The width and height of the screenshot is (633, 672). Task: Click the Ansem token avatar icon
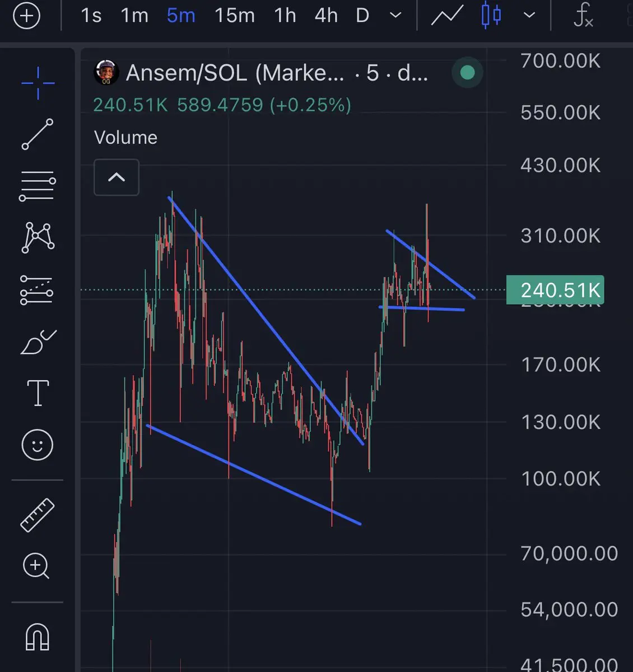(106, 73)
